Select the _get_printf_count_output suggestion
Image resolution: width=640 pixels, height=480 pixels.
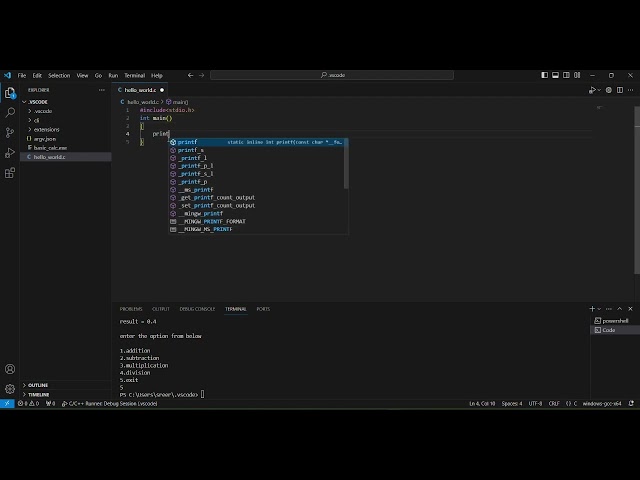click(258, 198)
